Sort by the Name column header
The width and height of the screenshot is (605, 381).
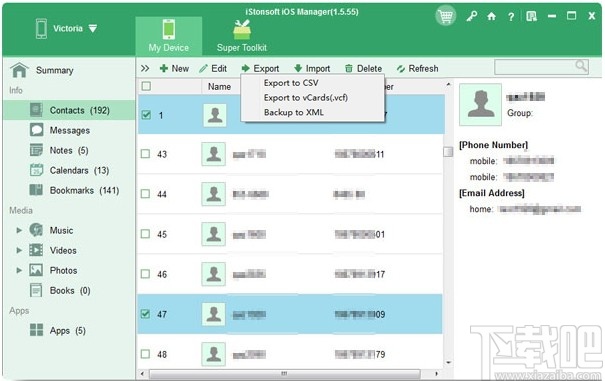(220, 86)
